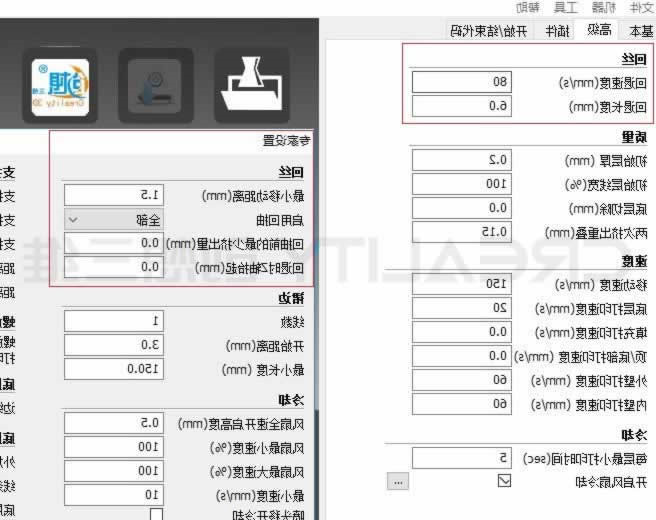The image size is (656, 520).
Task: Click the 每层最小打印时间 field showing 5
Action: (462, 458)
